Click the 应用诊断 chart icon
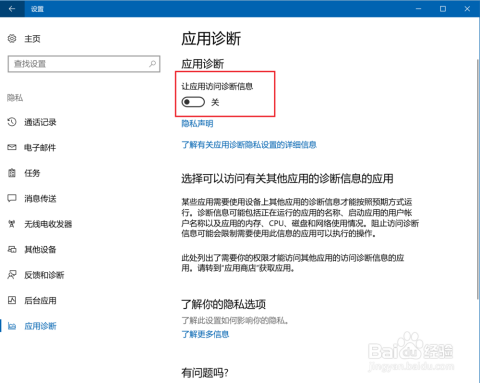 coord(12,326)
